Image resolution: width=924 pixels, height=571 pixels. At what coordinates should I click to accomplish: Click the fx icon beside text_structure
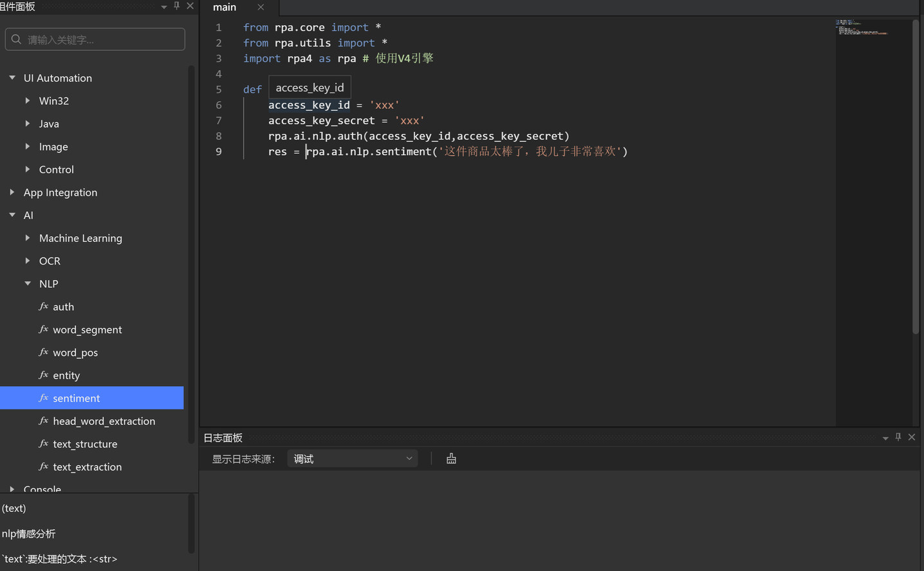(43, 444)
